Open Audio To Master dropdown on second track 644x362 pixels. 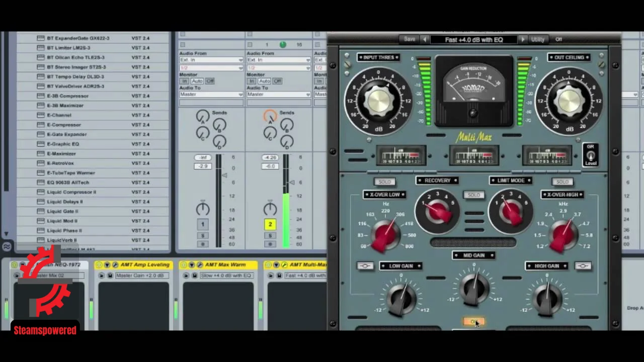pyautogui.click(x=279, y=95)
